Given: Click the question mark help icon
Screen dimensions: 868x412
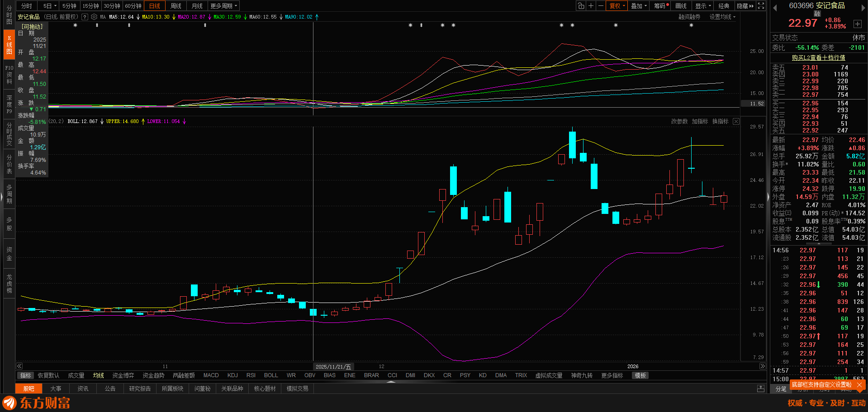Looking at the screenshot, I should click(x=85, y=17).
